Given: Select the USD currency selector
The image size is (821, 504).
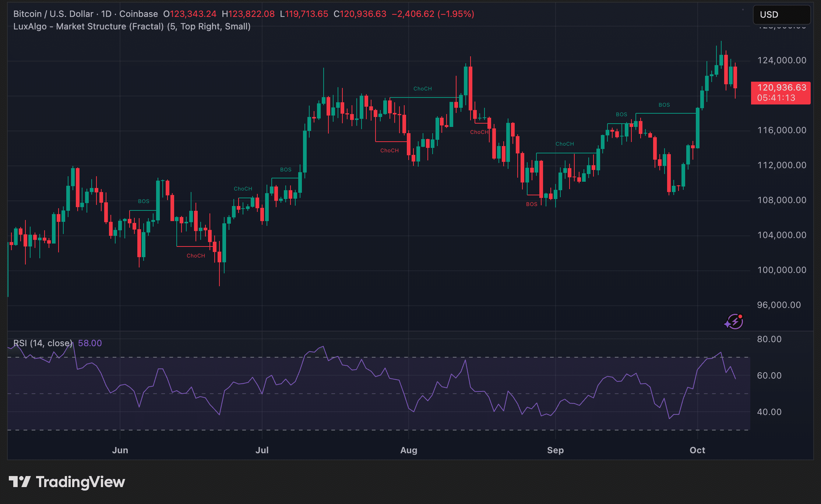Looking at the screenshot, I should (x=781, y=15).
